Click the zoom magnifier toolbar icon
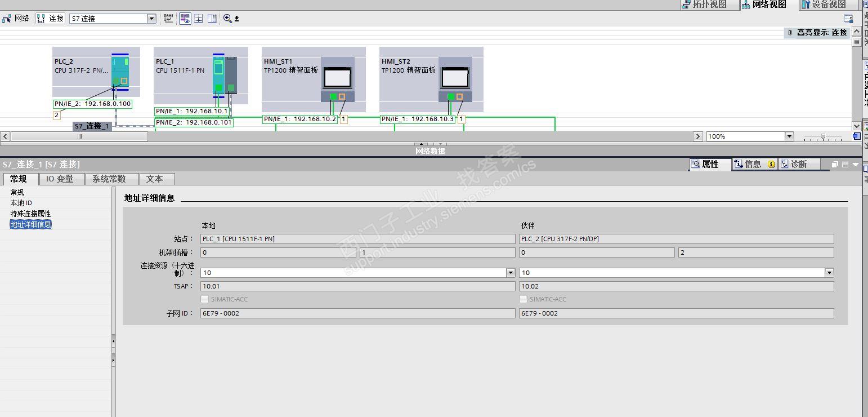 click(227, 19)
